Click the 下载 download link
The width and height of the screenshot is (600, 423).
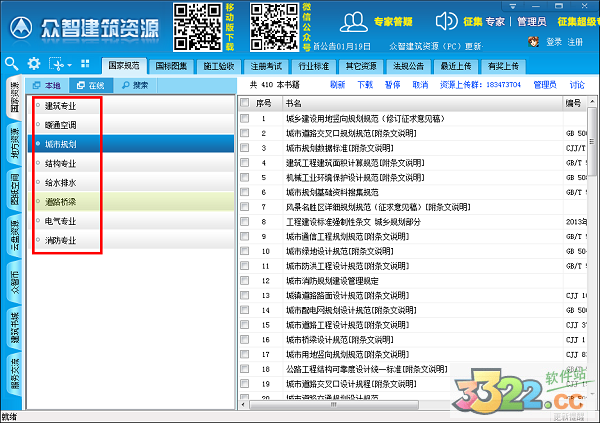click(365, 85)
